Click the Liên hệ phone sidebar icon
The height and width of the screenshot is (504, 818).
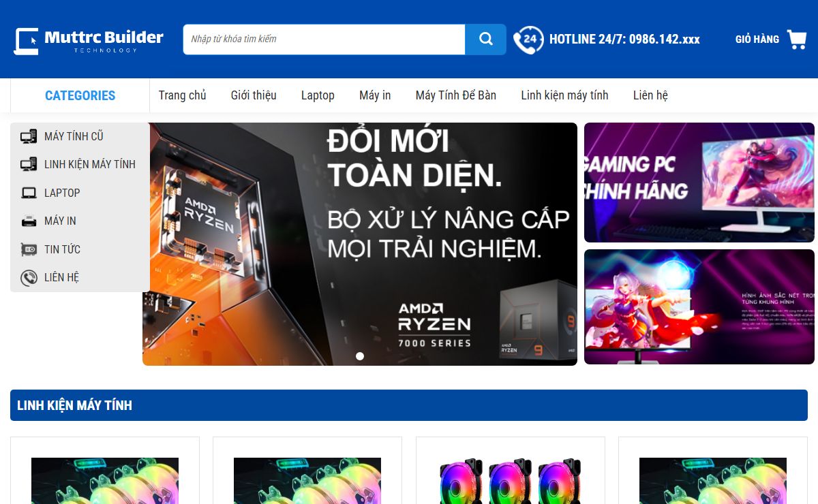[x=29, y=277]
